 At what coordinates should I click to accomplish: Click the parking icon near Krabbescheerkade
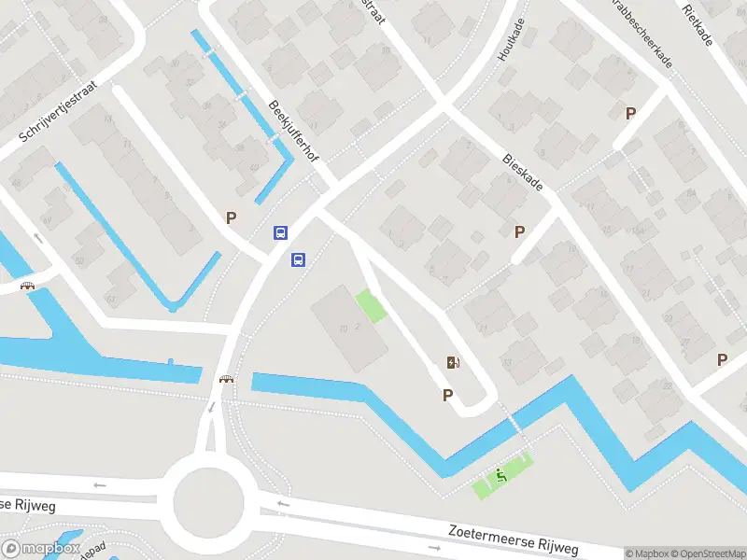pos(630,113)
